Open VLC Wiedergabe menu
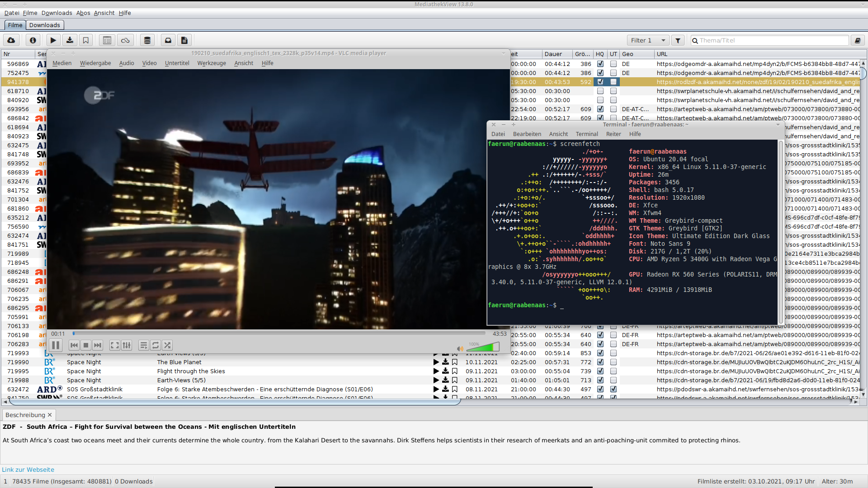The image size is (868, 488). tap(95, 63)
